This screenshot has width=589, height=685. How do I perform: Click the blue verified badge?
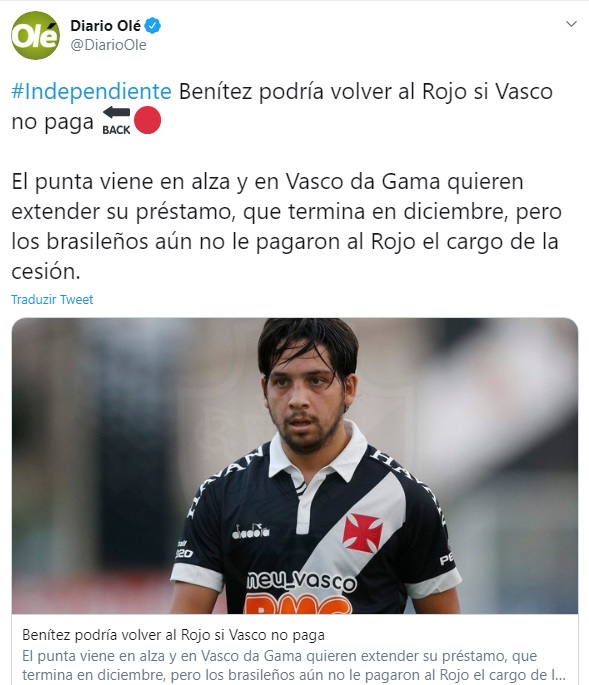click(153, 26)
